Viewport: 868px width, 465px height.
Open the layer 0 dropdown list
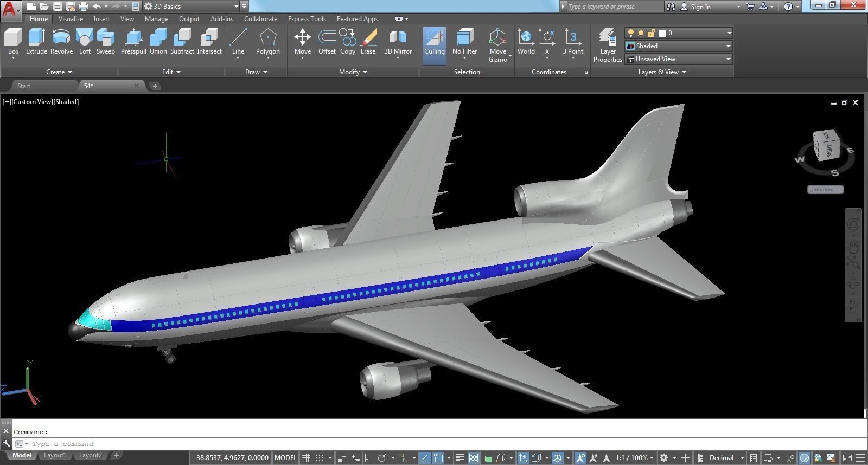click(x=679, y=33)
